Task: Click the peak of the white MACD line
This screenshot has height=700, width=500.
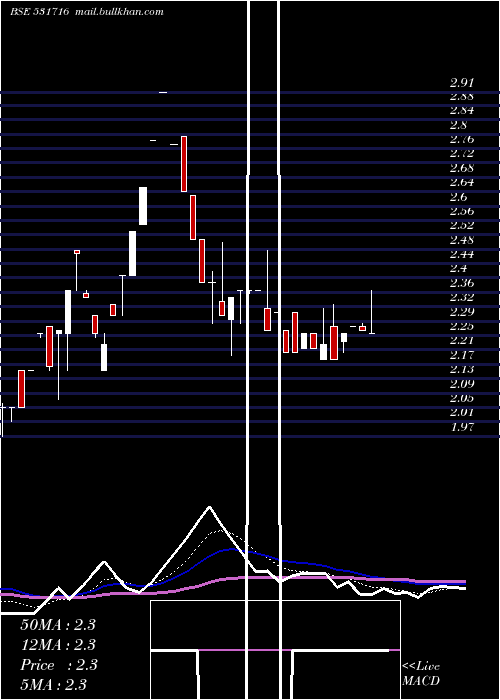Action: 209,507
